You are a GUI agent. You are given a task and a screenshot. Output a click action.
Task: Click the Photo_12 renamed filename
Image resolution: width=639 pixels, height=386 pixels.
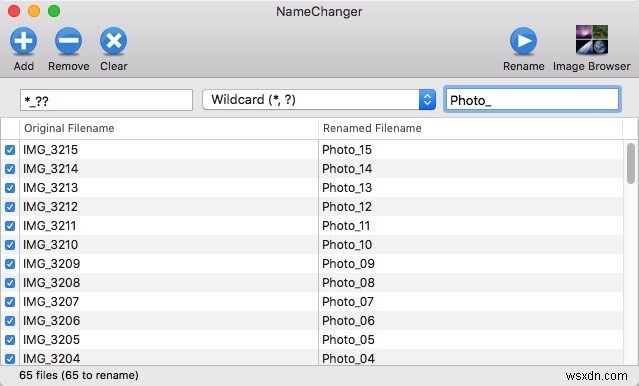coord(347,207)
